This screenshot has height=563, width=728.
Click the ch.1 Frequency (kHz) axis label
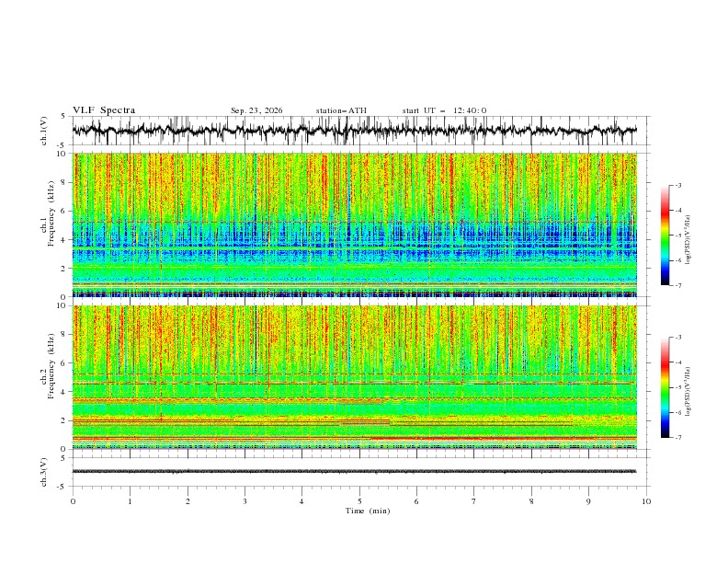[48, 224]
